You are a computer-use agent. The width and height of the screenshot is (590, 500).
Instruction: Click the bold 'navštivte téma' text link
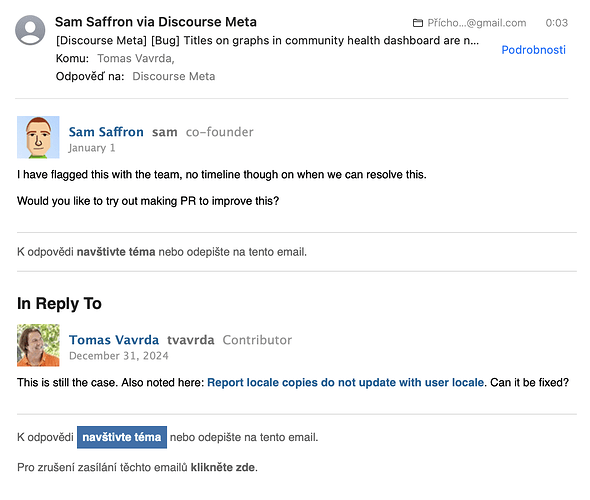click(116, 252)
